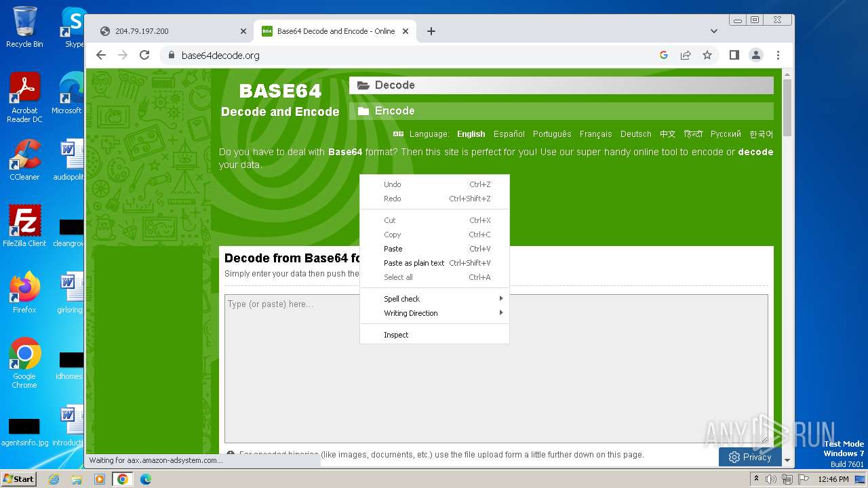Click system tray volume icon

tap(771, 479)
